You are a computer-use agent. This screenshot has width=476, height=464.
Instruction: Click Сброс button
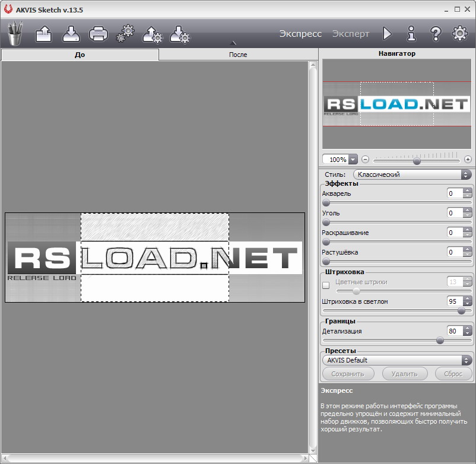tap(453, 374)
